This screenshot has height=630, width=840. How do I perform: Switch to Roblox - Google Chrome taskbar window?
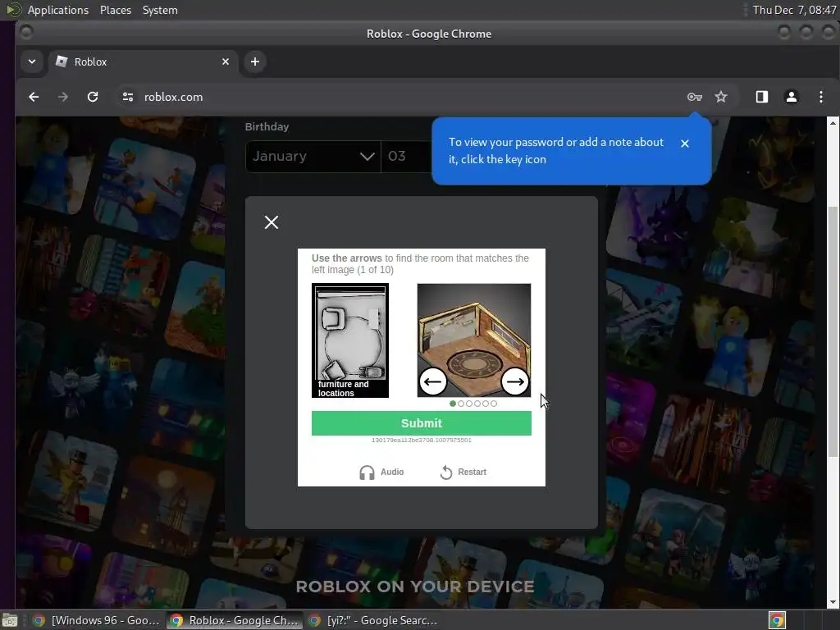(x=234, y=620)
